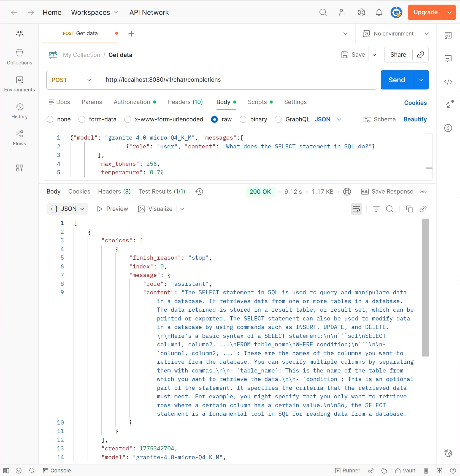Click My Collection in the breadcrumb
Viewport: 460px width, 476px height.
(x=82, y=55)
